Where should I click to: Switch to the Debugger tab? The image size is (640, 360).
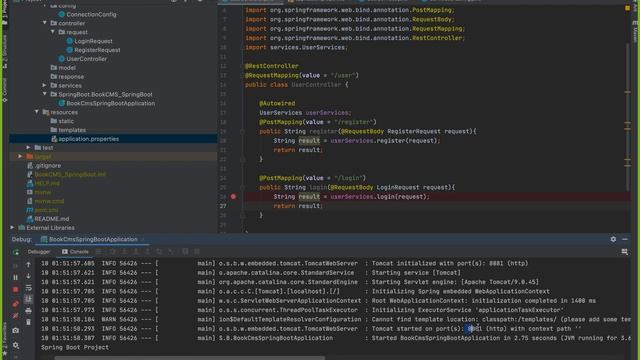(x=39, y=252)
